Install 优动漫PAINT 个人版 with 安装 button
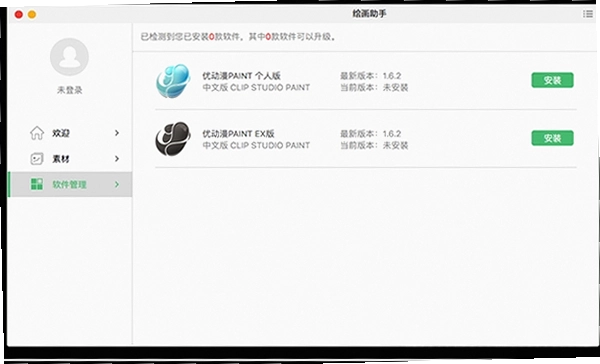Screen dimensions: 600x364 point(552,80)
